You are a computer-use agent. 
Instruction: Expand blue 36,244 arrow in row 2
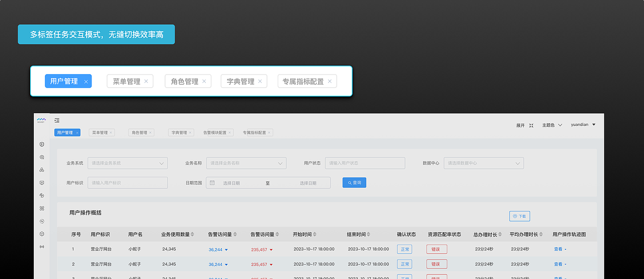(x=226, y=264)
